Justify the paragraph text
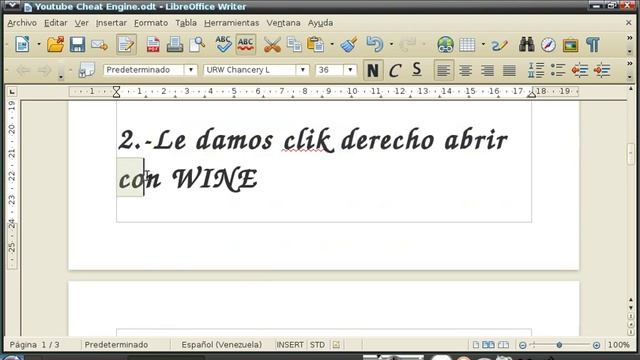This screenshot has width=640, height=360. coord(509,70)
